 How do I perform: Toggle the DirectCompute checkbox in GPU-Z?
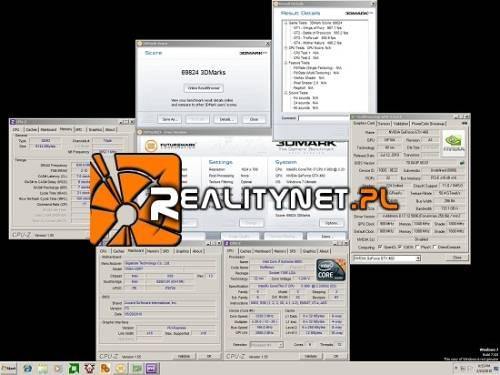pyautogui.click(x=434, y=247)
